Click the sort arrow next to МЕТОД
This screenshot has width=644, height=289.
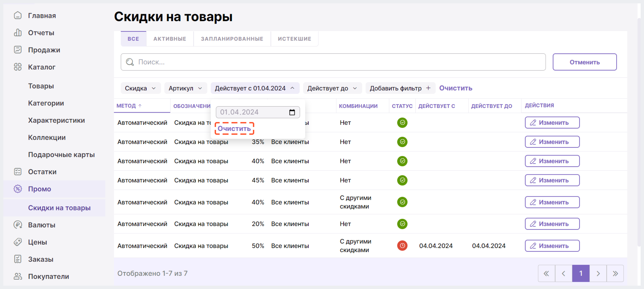(140, 106)
